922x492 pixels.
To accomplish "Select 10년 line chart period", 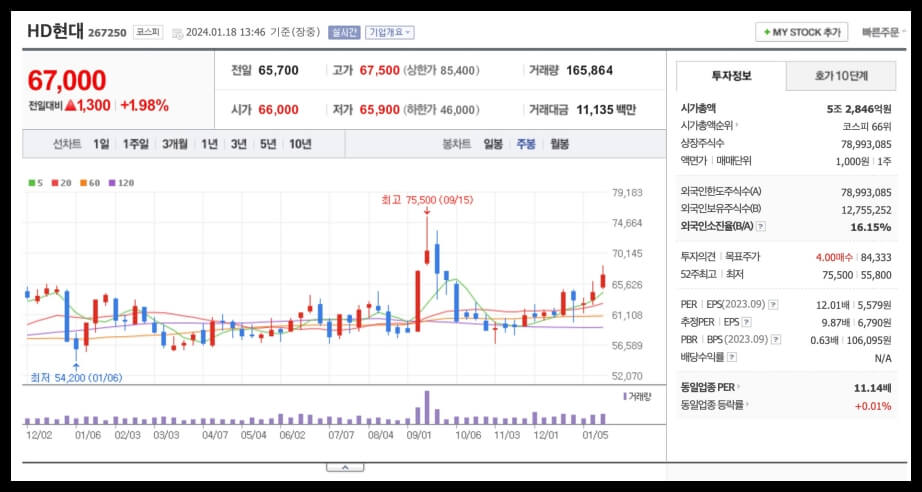I will pos(300,144).
